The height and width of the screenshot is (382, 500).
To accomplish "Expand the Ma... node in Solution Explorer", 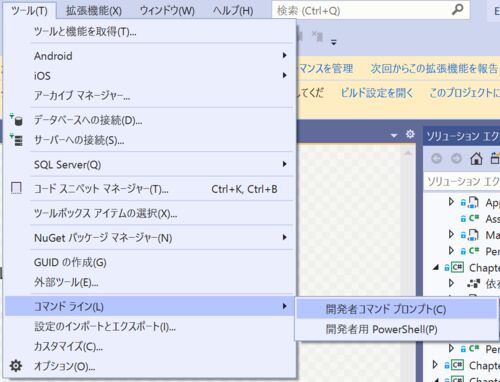I will pyautogui.click(x=451, y=234).
